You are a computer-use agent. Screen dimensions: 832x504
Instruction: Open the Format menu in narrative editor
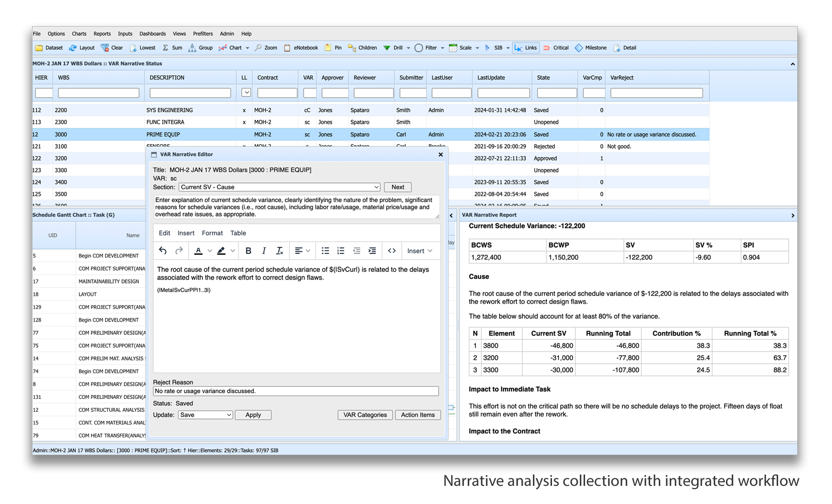point(212,233)
